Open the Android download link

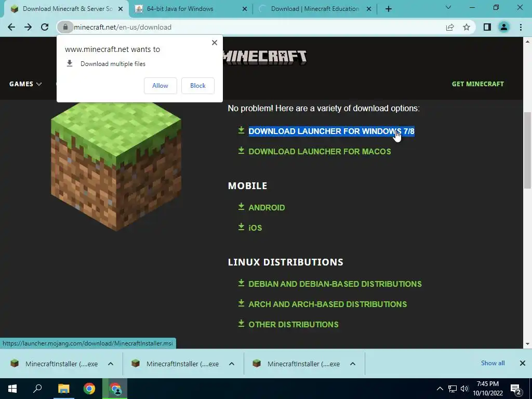coord(267,208)
